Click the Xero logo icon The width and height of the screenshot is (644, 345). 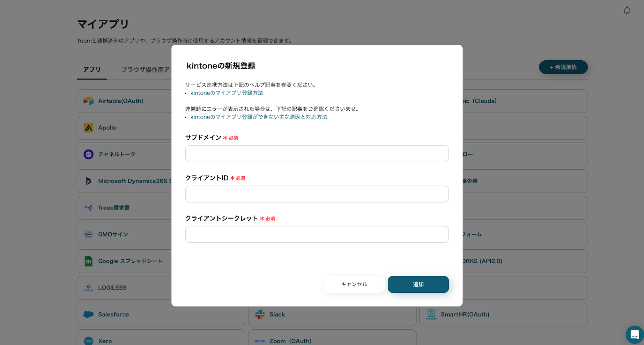click(89, 341)
